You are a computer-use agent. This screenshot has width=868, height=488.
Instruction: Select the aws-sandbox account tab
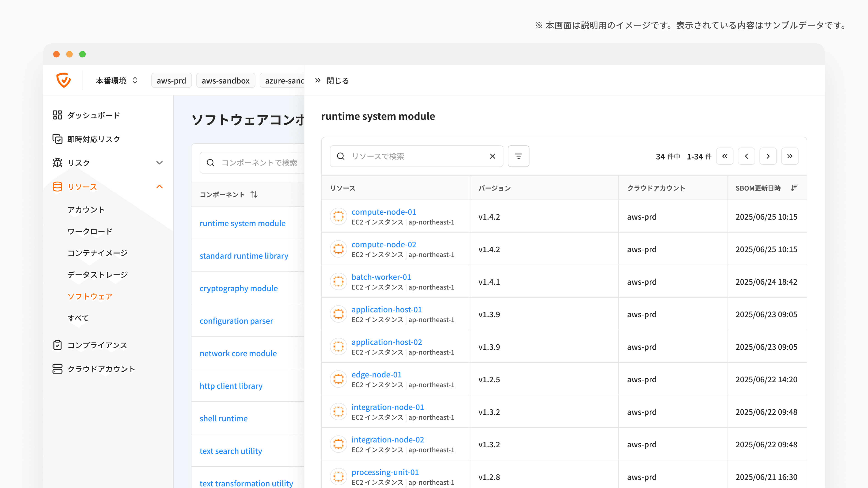(225, 80)
